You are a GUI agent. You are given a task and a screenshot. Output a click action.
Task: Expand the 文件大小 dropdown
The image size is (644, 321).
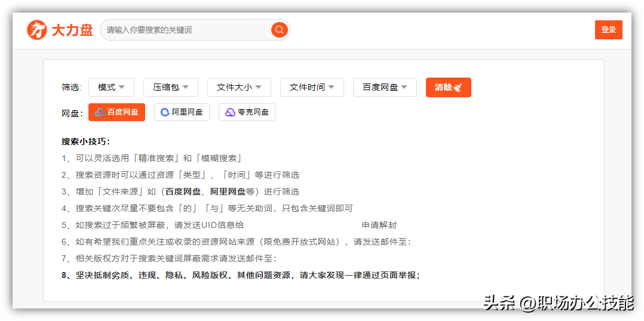click(x=239, y=87)
